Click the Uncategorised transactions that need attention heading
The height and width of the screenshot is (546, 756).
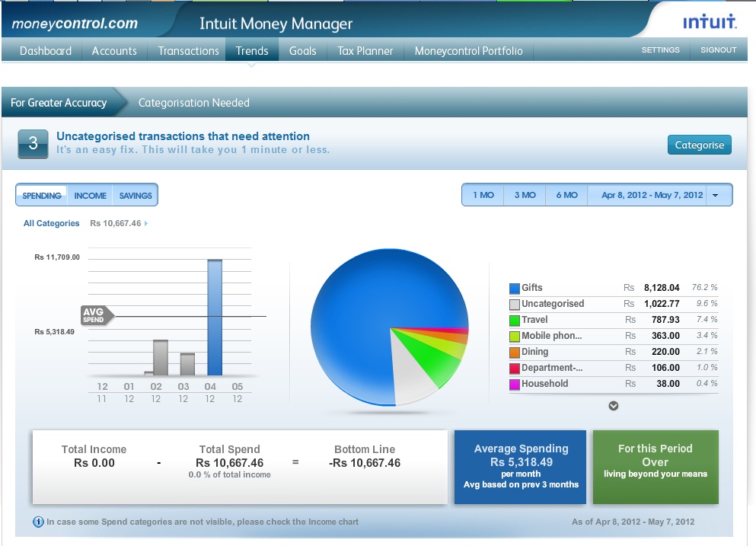pos(183,136)
